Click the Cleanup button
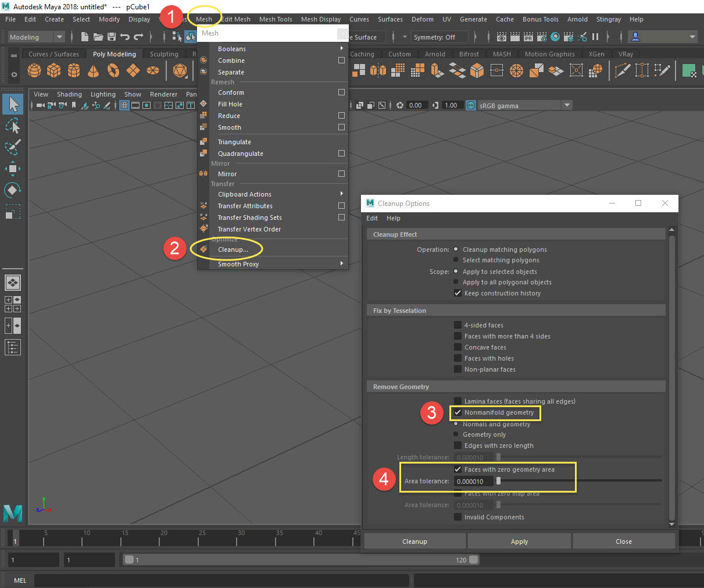 pos(414,541)
